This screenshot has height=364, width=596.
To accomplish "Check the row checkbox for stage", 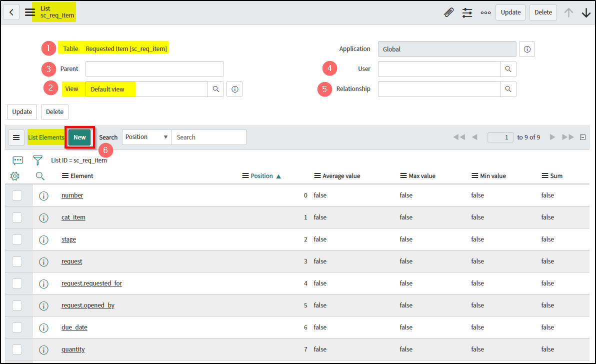I will point(17,239).
